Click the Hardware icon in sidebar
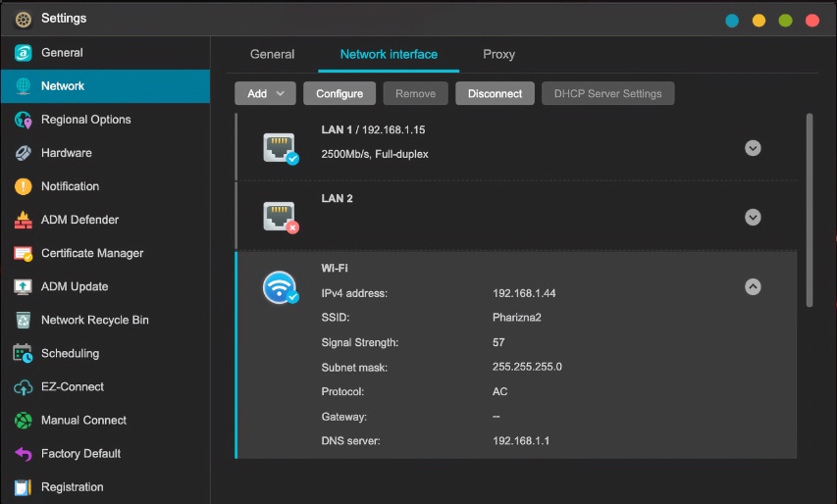This screenshot has width=837, height=504. [23, 153]
